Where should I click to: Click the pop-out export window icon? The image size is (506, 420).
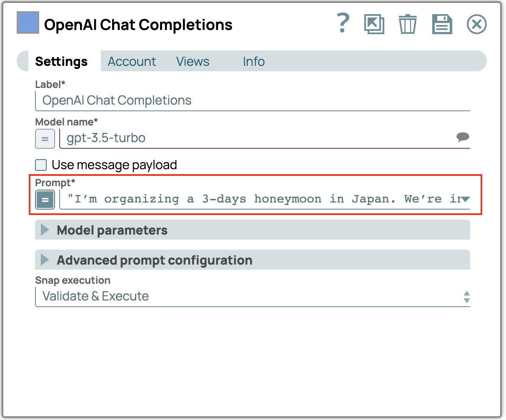tap(374, 24)
